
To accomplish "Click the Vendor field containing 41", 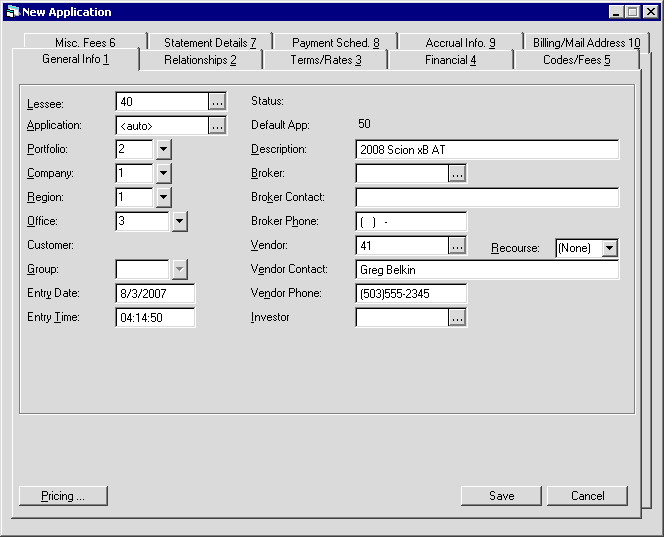I will (x=402, y=246).
